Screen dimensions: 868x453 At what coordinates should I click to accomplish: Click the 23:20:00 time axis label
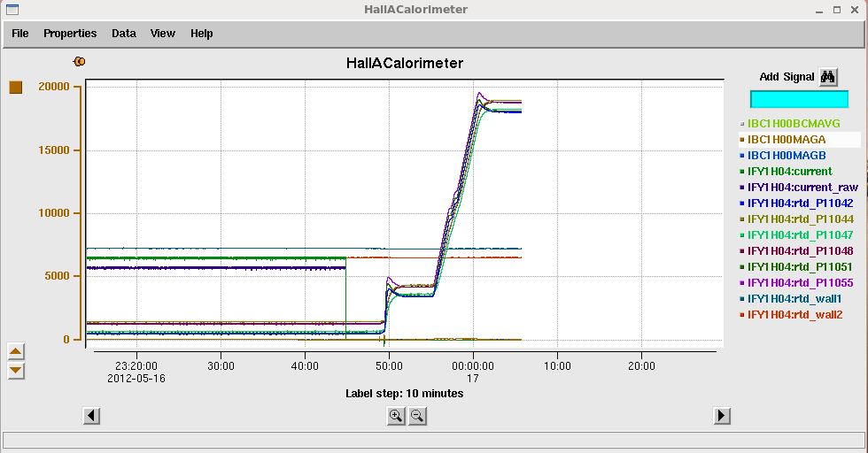click(136, 366)
